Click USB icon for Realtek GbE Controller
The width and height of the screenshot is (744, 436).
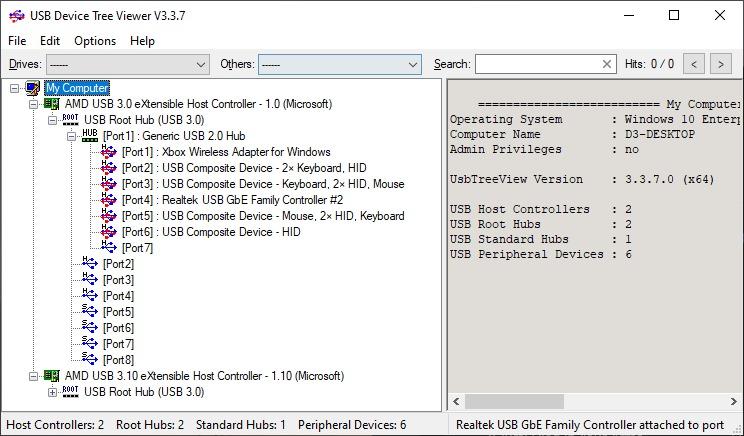coord(109,200)
